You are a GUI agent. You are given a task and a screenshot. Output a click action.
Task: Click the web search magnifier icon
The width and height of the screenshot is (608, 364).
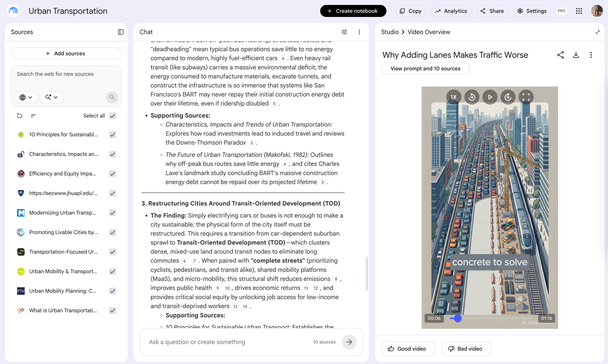[x=112, y=97]
